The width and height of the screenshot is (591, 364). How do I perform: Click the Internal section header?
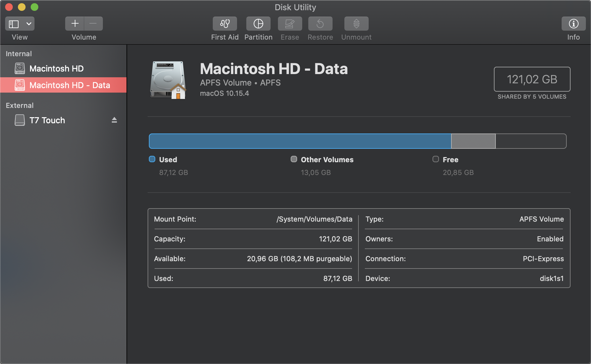pos(19,54)
